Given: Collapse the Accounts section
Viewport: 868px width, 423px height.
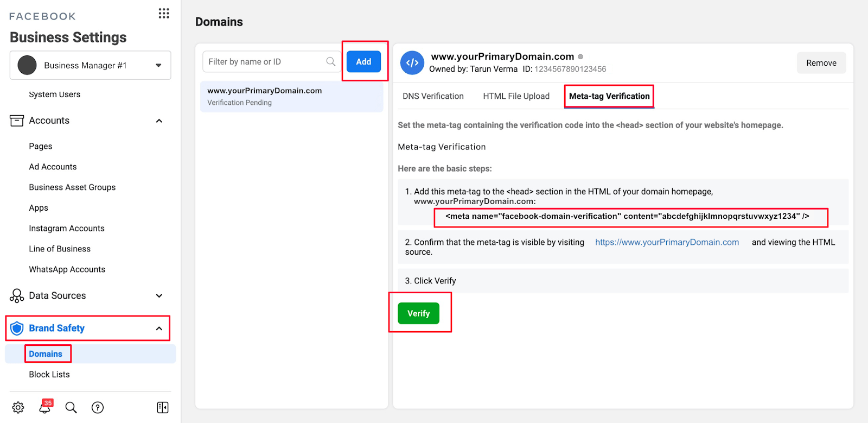Looking at the screenshot, I should [159, 121].
